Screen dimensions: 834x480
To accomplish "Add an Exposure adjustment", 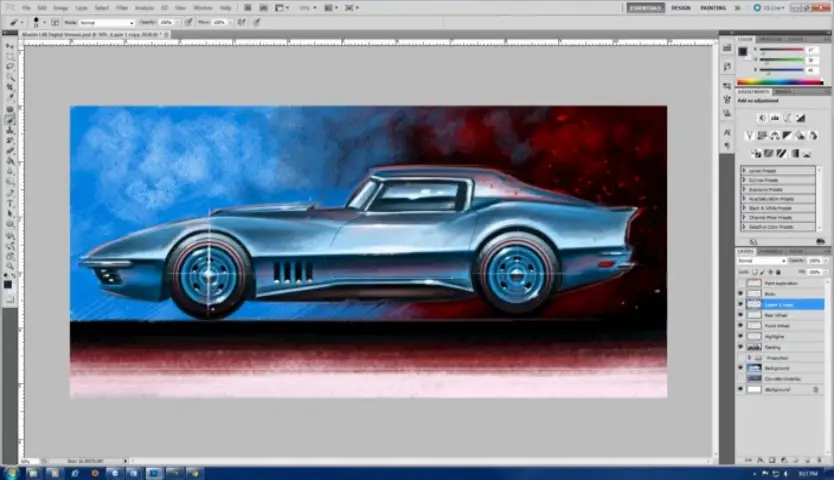I will click(x=800, y=118).
